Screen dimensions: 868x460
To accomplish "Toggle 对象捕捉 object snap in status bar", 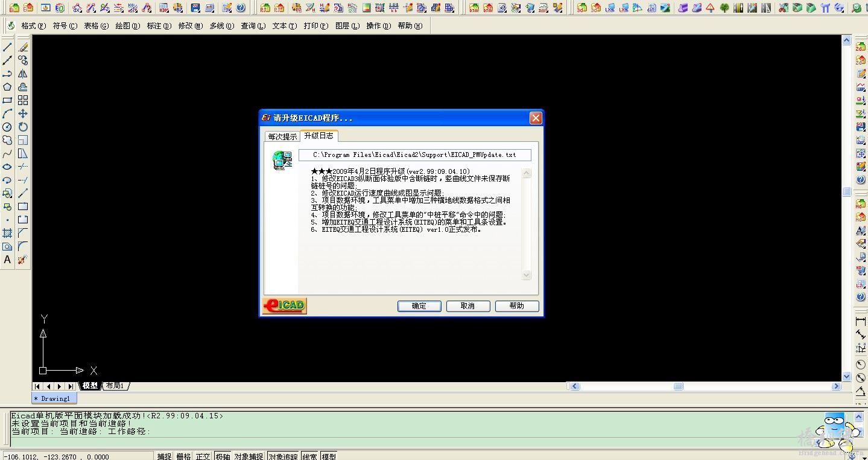I will tap(249, 456).
